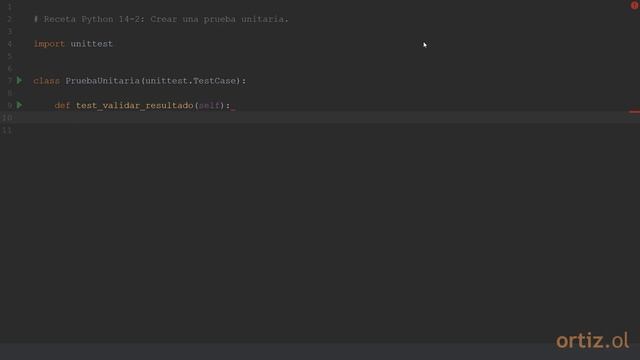Run test_validar_resultado via its gutter arrow

(19, 105)
